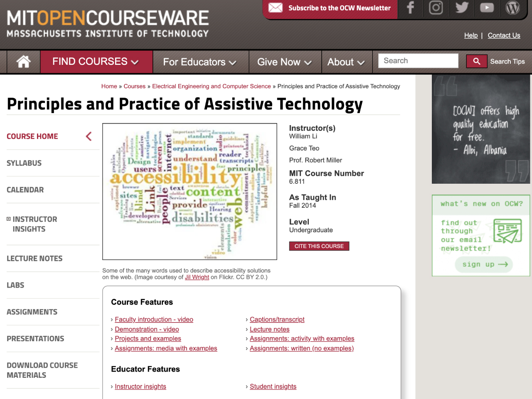Open the Instructor Insights section
The width and height of the screenshot is (532, 399).
point(35,224)
